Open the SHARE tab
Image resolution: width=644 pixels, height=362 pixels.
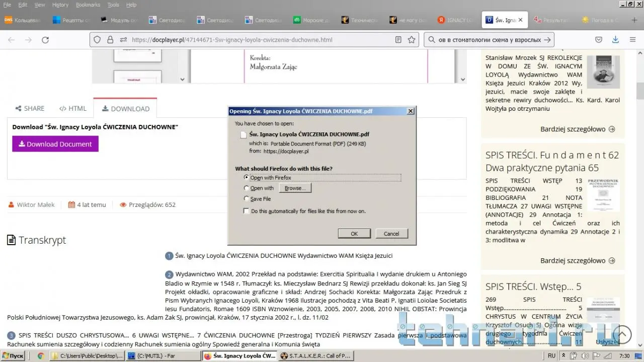30,108
